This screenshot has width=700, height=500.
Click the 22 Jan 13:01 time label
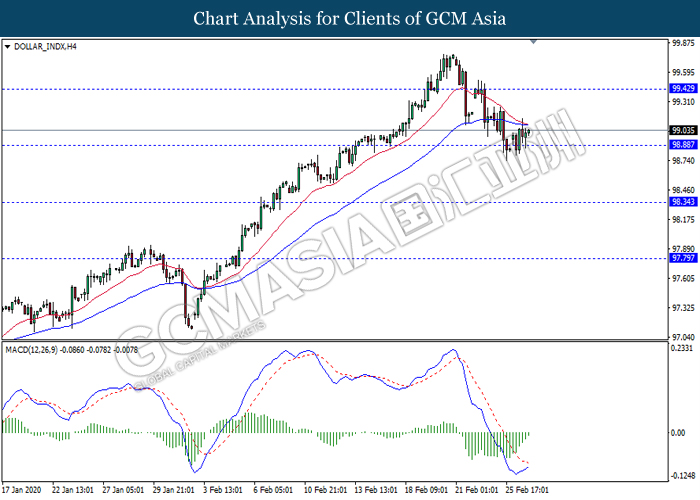(73, 490)
